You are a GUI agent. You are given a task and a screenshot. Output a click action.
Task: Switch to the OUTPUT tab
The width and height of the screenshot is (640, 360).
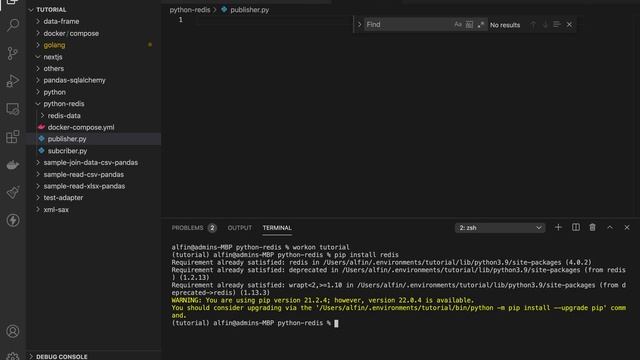coord(240,228)
